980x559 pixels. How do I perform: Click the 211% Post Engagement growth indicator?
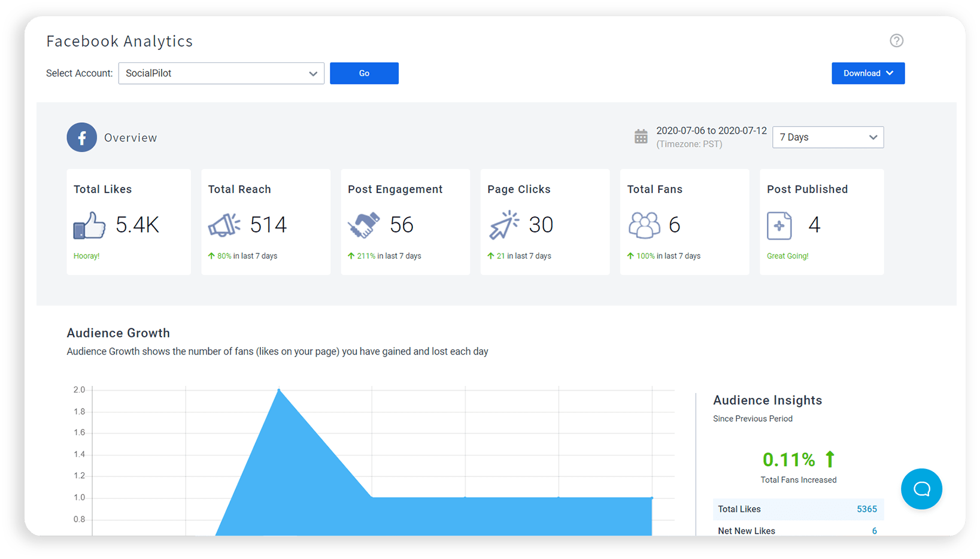point(365,255)
